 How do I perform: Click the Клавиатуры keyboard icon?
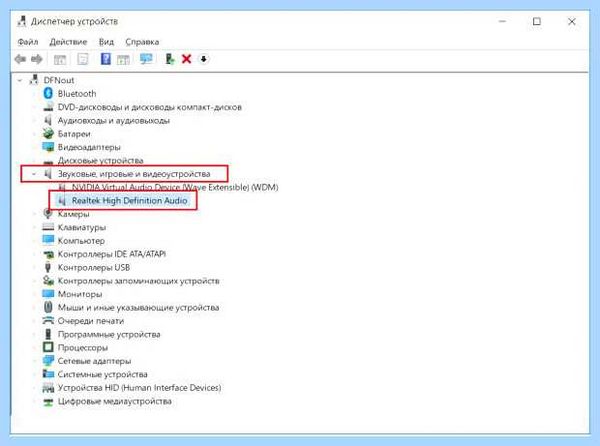pyautogui.click(x=48, y=227)
